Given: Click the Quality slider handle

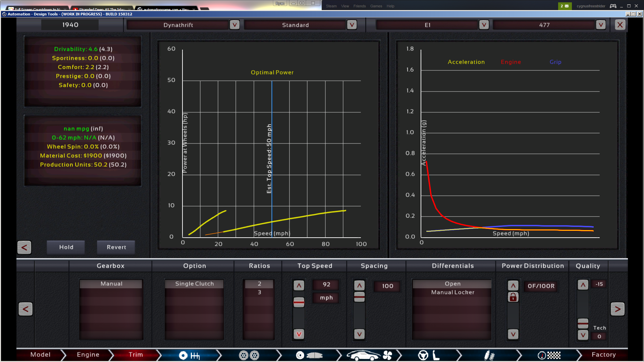Looking at the screenshot, I should [583, 324].
